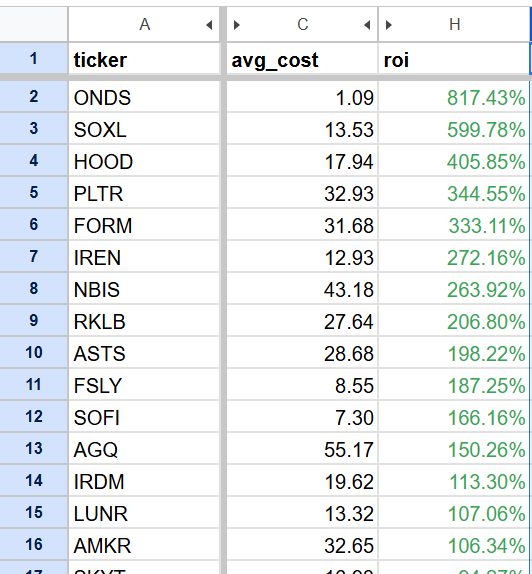The height and width of the screenshot is (574, 532).
Task: Click roi value 817.43%
Action: click(454, 97)
